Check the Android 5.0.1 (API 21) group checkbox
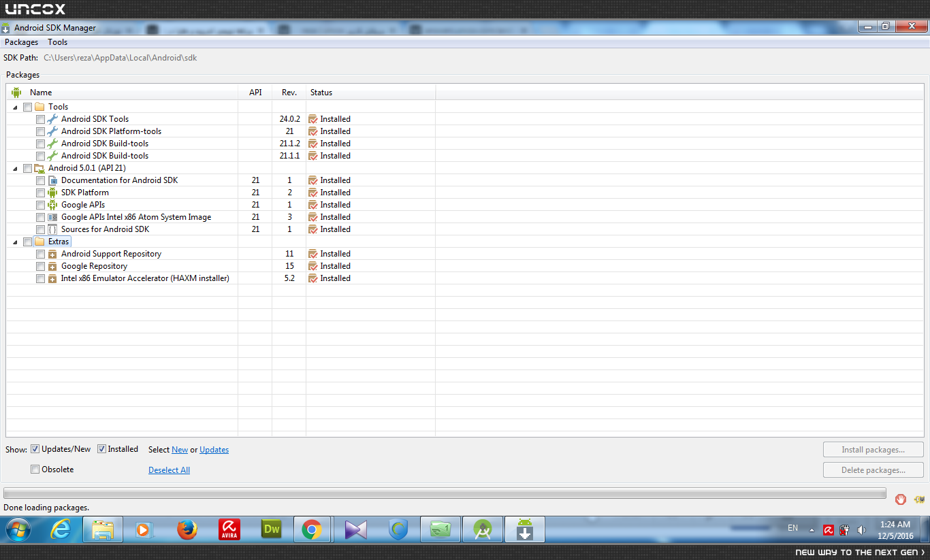This screenshot has width=930, height=560. 27,168
